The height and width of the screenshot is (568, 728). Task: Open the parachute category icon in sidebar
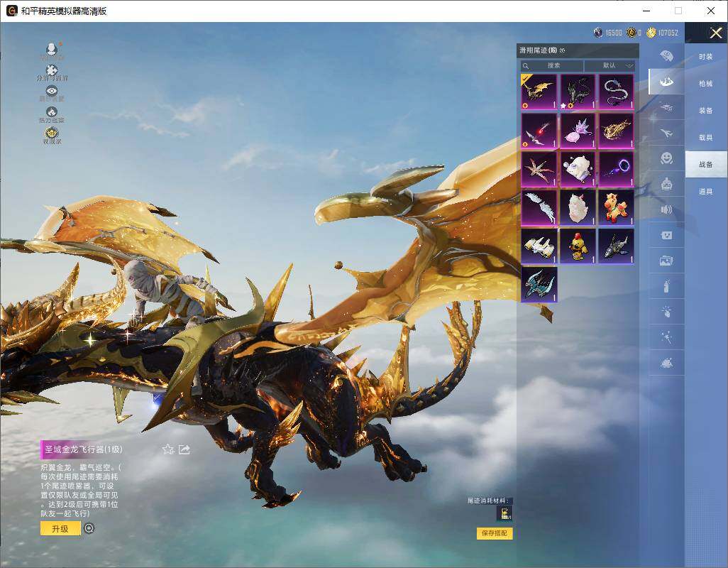(x=667, y=56)
